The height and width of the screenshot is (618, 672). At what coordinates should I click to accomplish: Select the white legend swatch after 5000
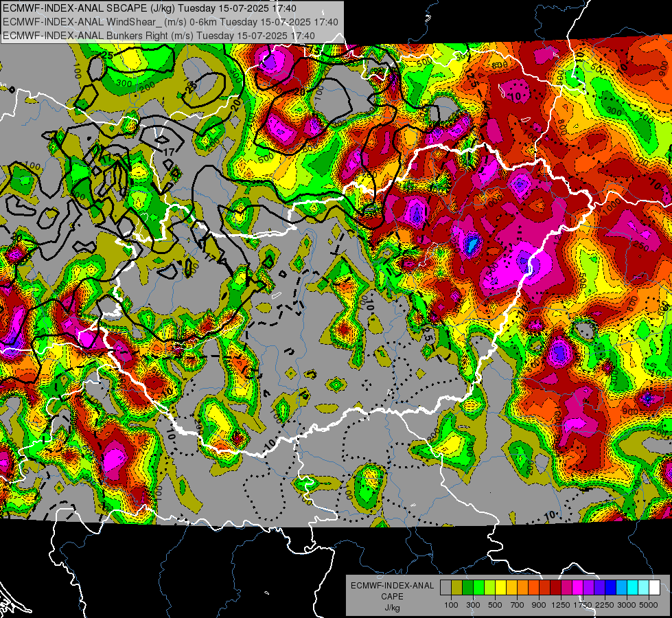[654, 587]
